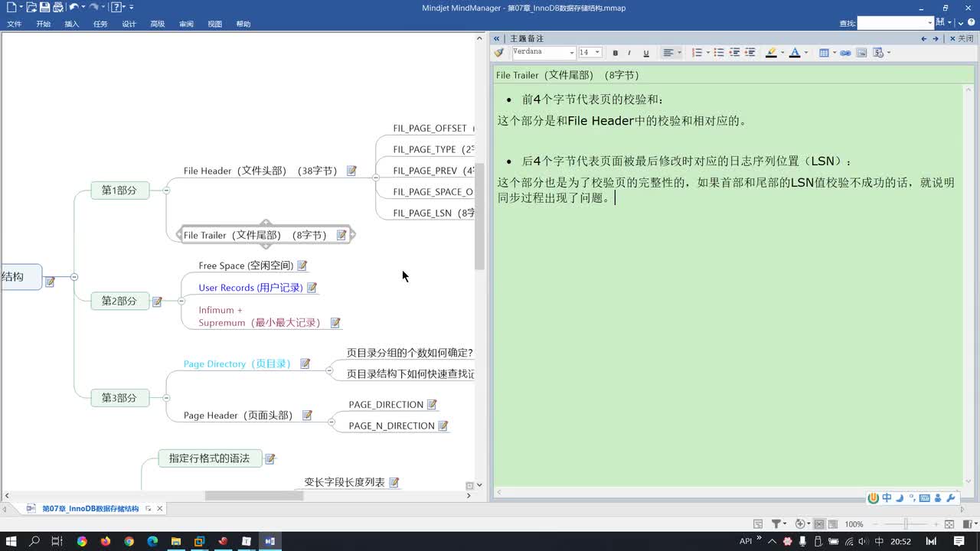Open the 文件 menu
980x551 pixels.
(x=15, y=24)
